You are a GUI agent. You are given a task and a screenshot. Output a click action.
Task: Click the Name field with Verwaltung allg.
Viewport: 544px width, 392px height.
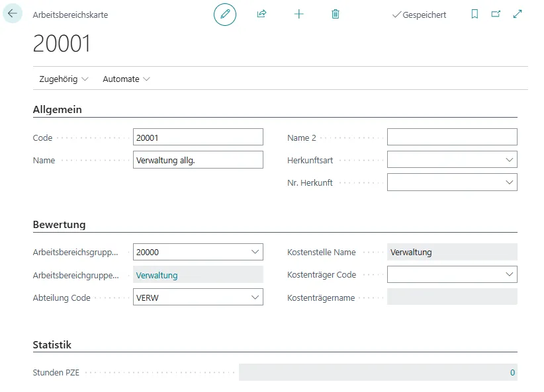(x=197, y=160)
